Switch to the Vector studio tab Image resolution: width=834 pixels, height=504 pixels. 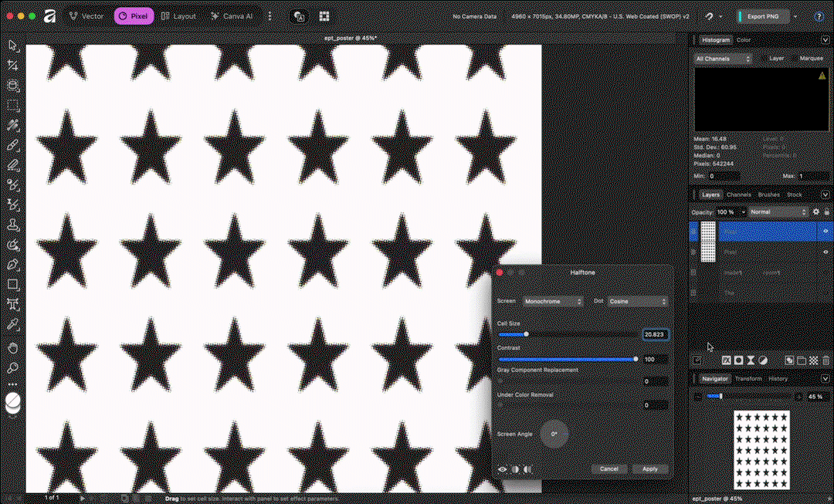click(86, 16)
